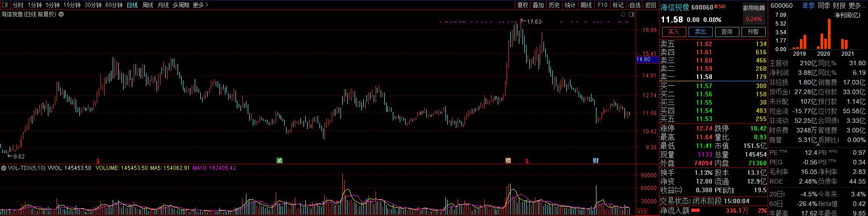The width and height of the screenshot is (868, 216).
Task: Switch to the 周线 weekly chart
Action: pos(148,5)
